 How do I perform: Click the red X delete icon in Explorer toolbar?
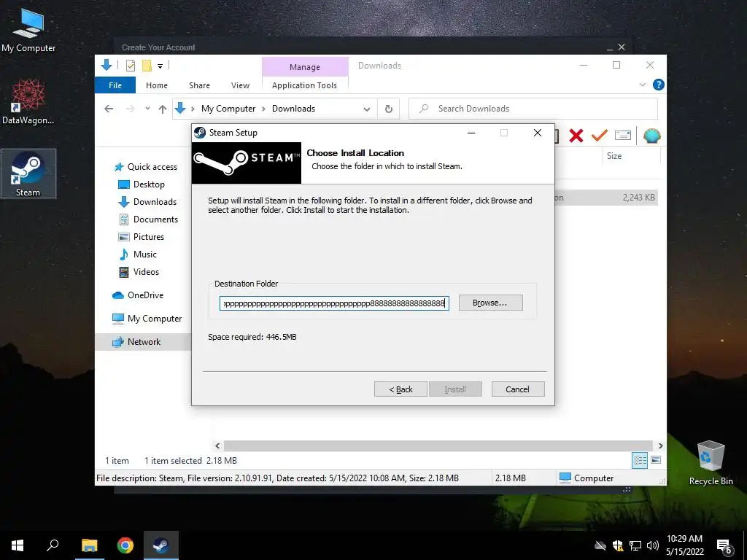coord(576,136)
